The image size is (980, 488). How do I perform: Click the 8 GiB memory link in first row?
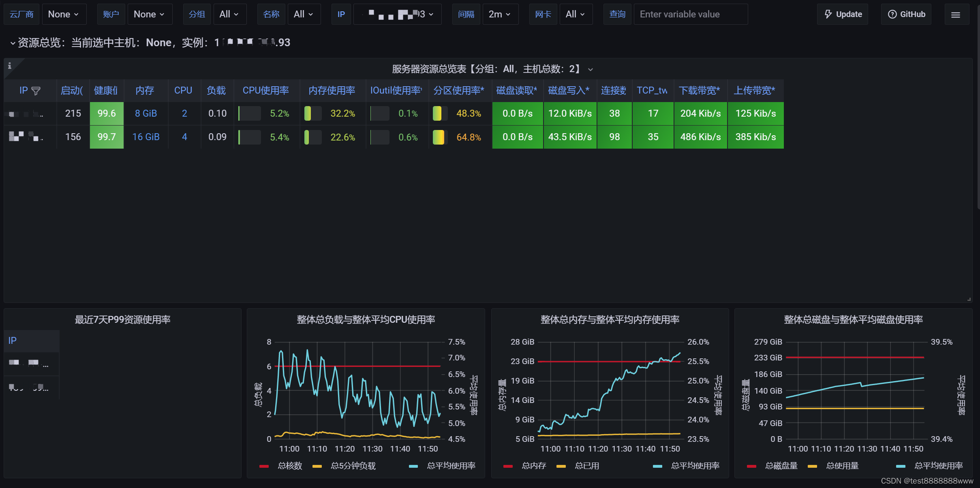(146, 114)
